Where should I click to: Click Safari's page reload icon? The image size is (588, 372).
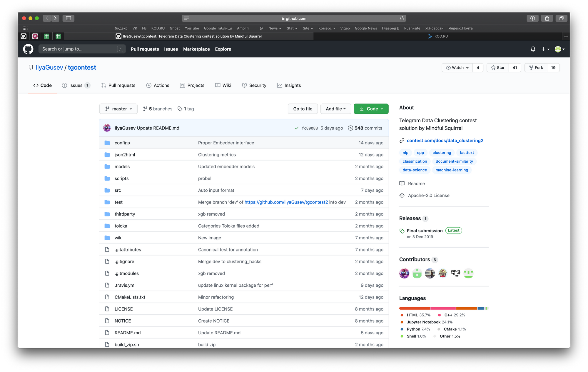tap(402, 18)
